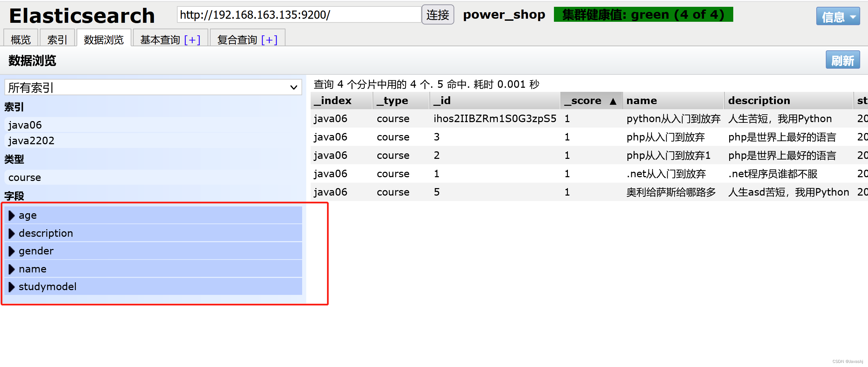Click the 人生asd苦短，我用Python description cell
Screen dimensions: 868x367
click(x=788, y=192)
